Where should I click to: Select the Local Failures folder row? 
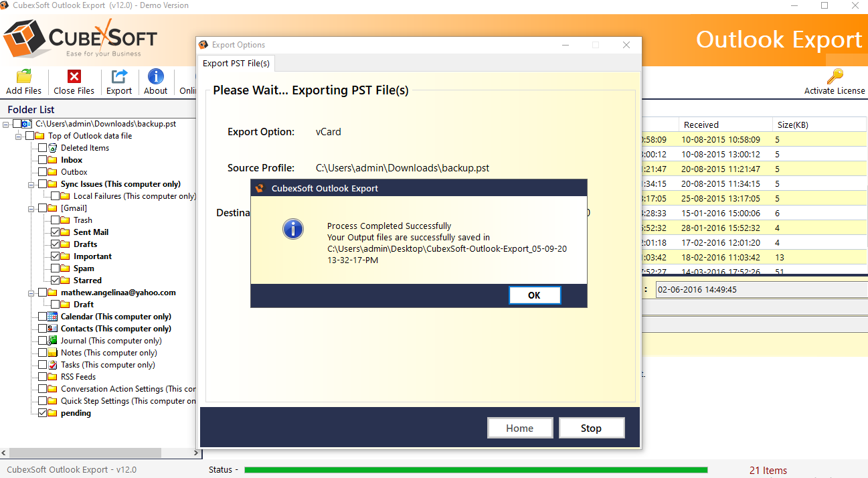click(135, 196)
